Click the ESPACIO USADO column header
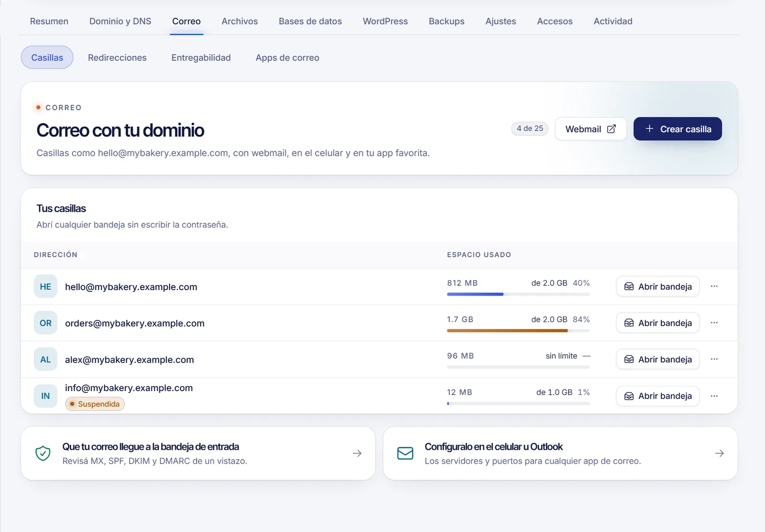Screen dimensions: 765x532 click(479, 255)
